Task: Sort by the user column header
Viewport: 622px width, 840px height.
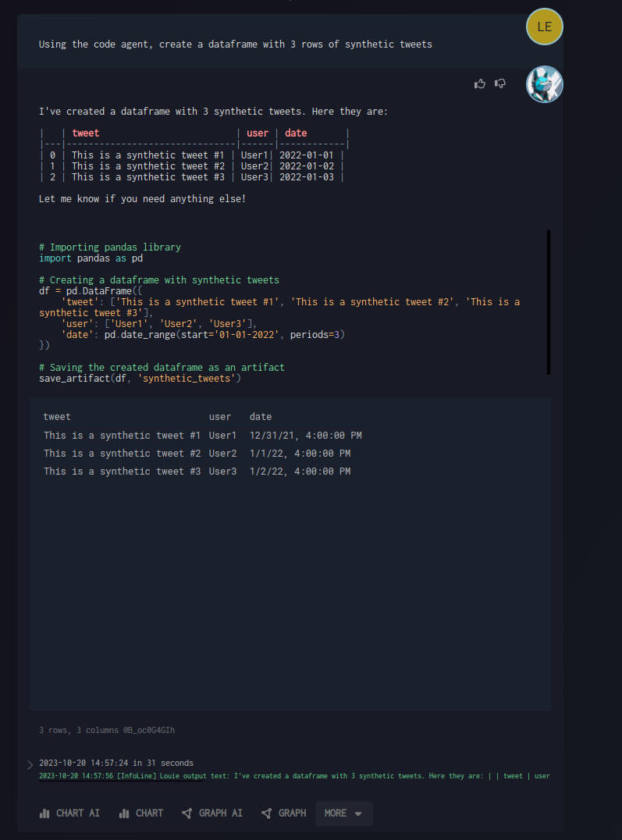Action: pyautogui.click(x=219, y=417)
